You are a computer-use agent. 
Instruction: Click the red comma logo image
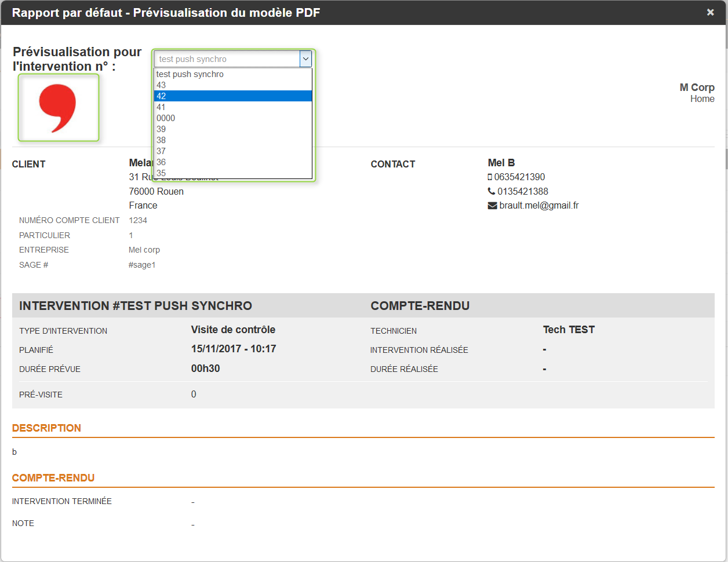(x=59, y=108)
